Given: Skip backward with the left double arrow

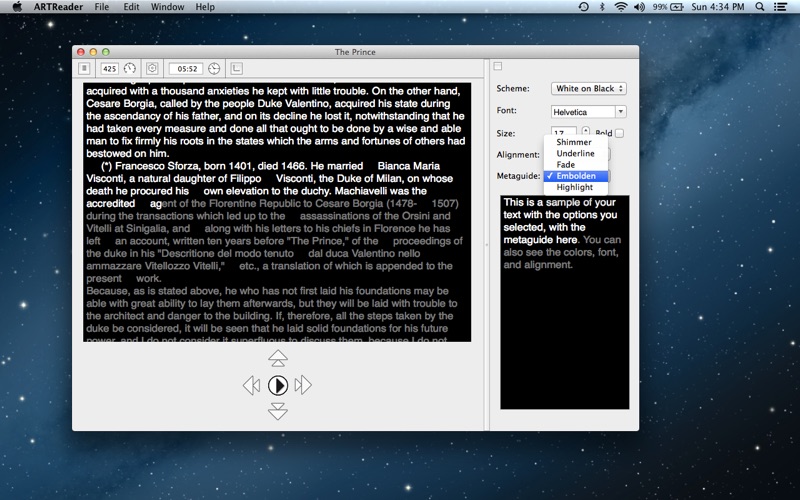Looking at the screenshot, I should click(252, 385).
